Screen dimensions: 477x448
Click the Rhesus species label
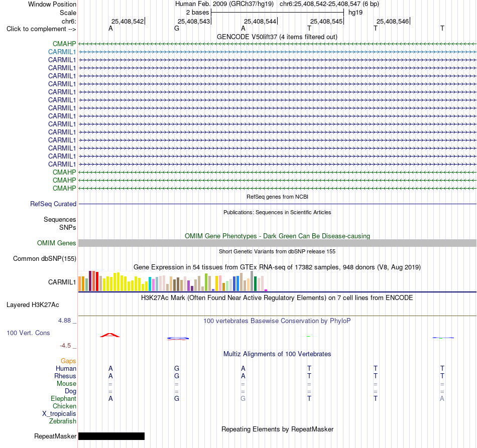click(65, 376)
